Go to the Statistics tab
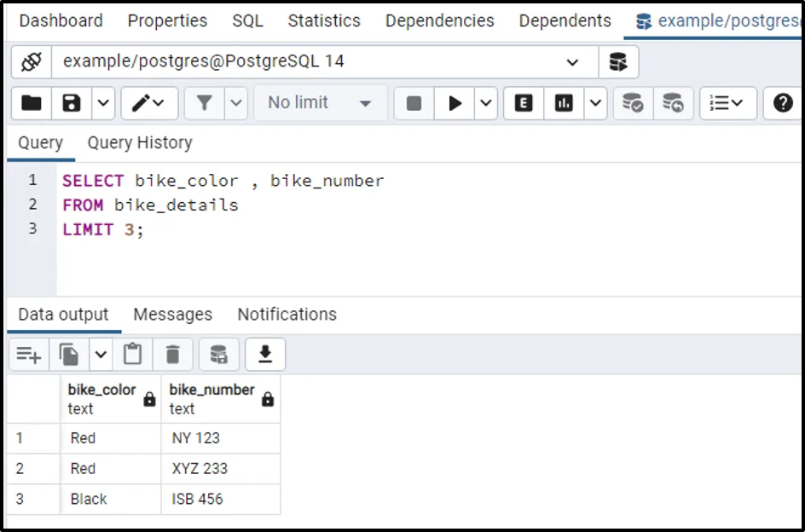This screenshot has height=532, width=805. point(324,20)
